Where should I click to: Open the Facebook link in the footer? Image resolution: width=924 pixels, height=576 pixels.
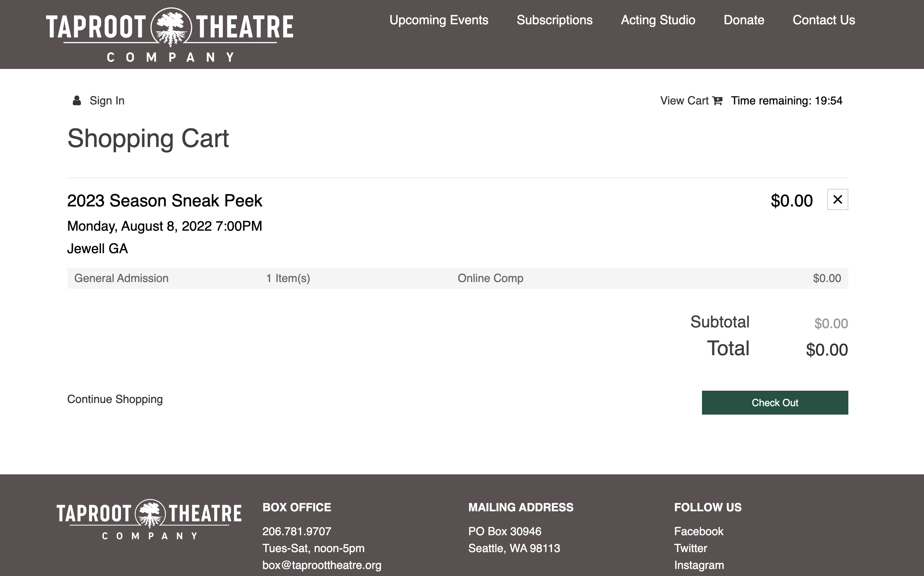(x=698, y=531)
